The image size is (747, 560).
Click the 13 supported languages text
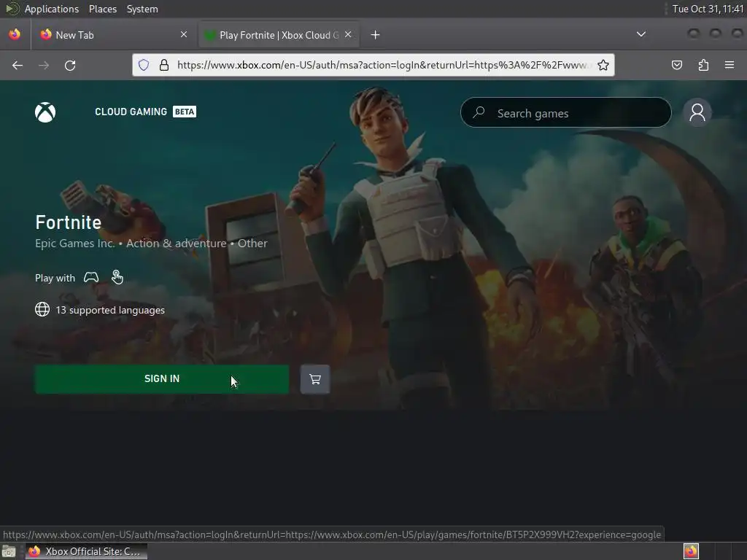tap(110, 310)
